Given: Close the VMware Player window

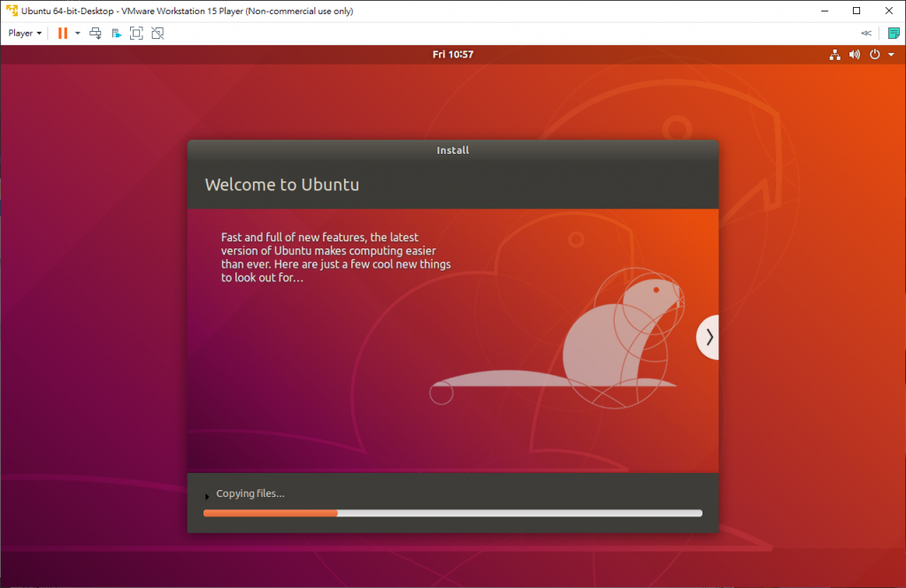Looking at the screenshot, I should pos(888,11).
